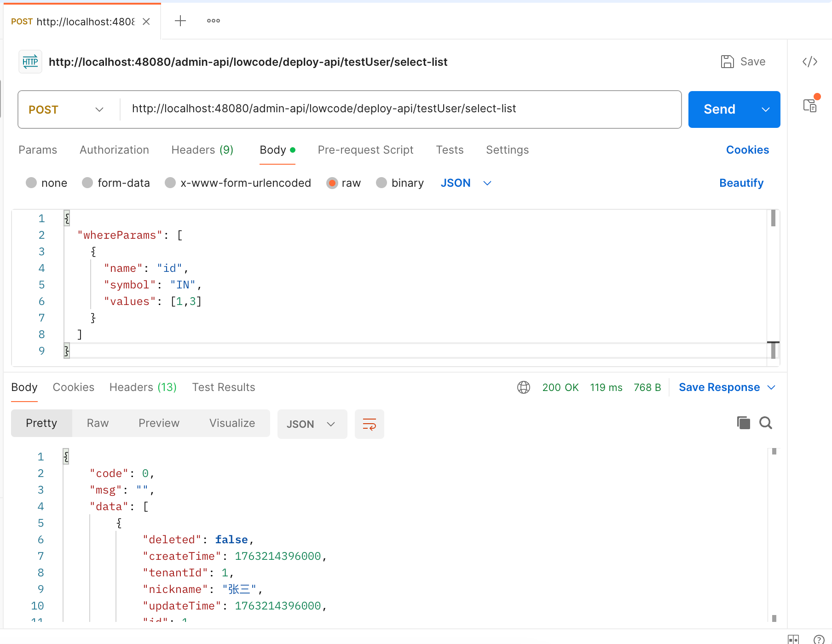Click the code snippet icon in right sidebar
The width and height of the screenshot is (832, 644).
pos(809,62)
